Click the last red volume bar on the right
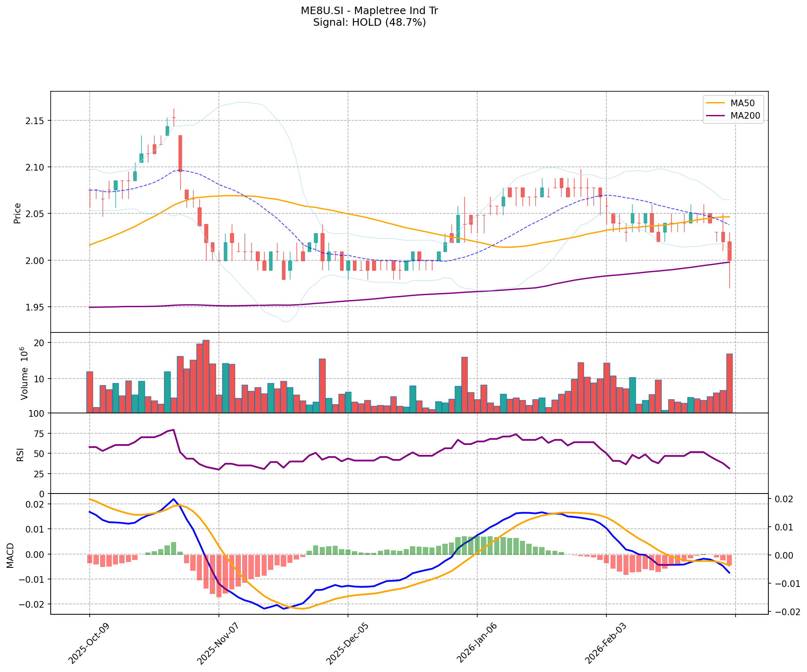This screenshot has height=672, width=807. (x=729, y=383)
